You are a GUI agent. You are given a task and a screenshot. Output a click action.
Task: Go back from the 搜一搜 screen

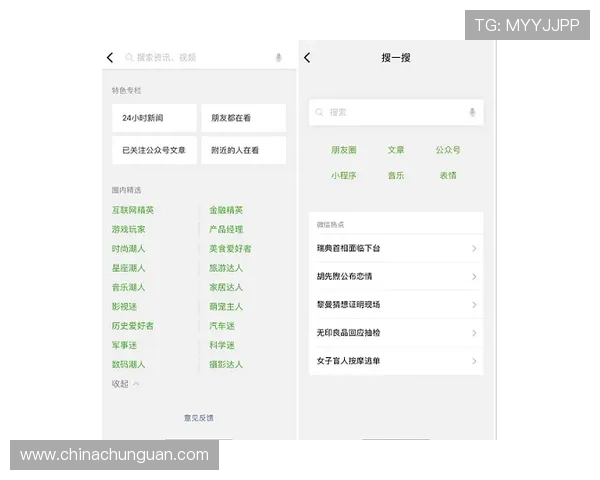pos(307,58)
